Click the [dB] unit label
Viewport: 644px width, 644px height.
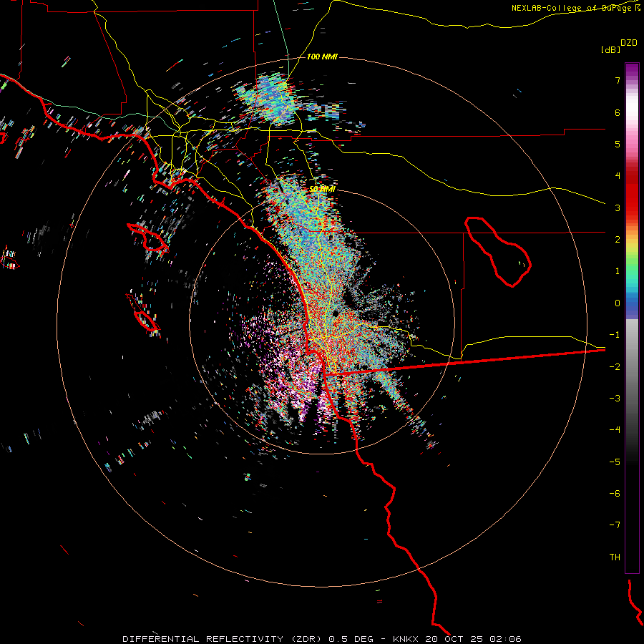click(610, 49)
